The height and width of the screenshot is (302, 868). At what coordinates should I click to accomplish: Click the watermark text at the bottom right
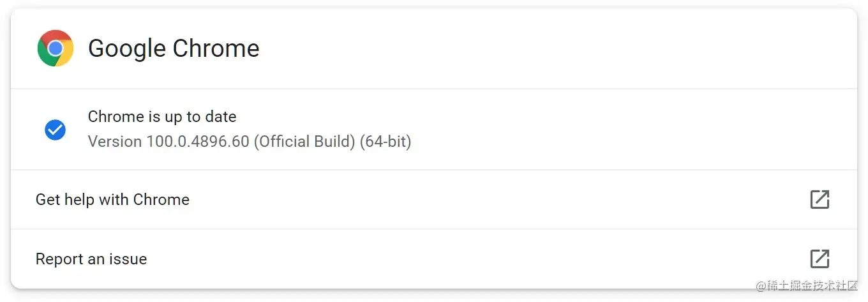807,285
